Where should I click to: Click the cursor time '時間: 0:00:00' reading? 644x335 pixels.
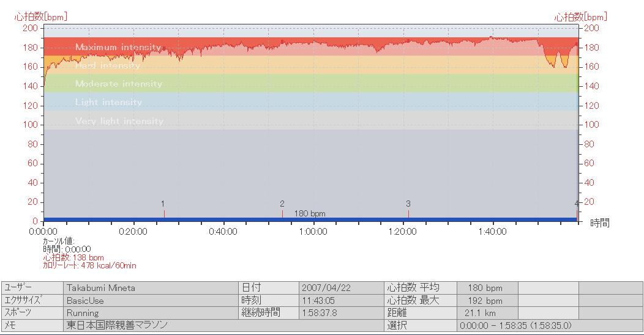tap(67, 249)
